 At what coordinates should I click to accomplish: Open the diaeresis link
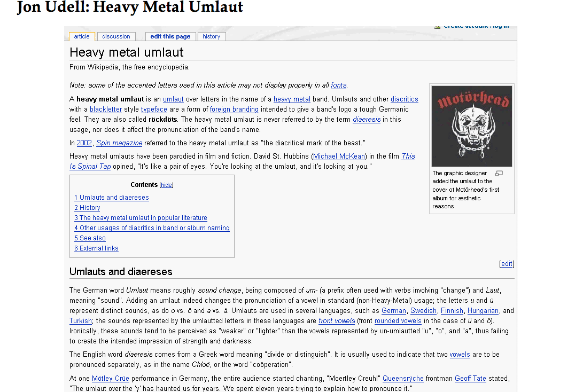[367, 120]
